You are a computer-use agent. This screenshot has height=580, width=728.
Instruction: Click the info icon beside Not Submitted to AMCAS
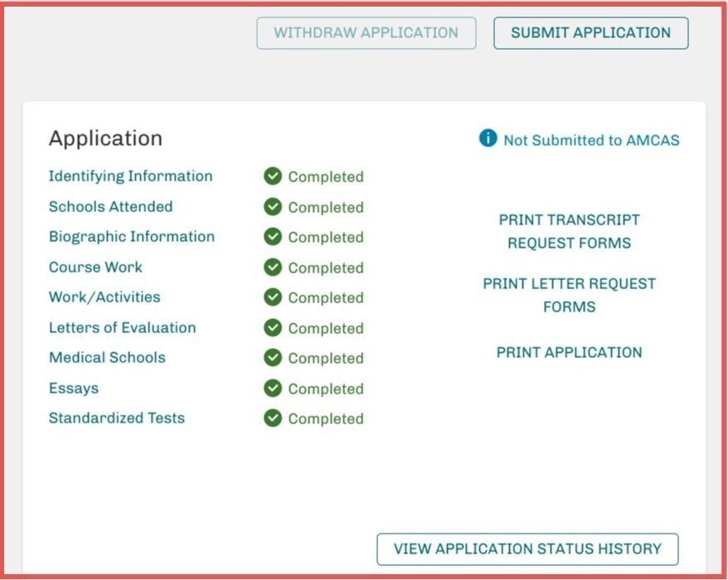(x=489, y=140)
